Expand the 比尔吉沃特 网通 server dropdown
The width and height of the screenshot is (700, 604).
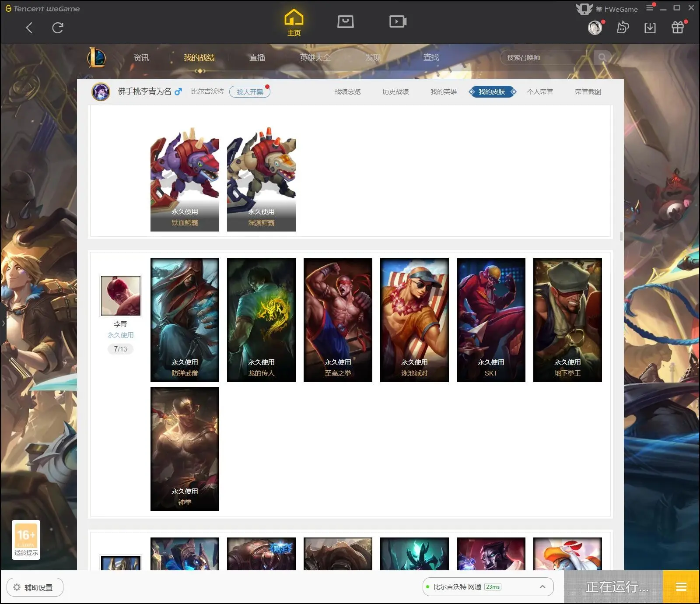[488, 587]
